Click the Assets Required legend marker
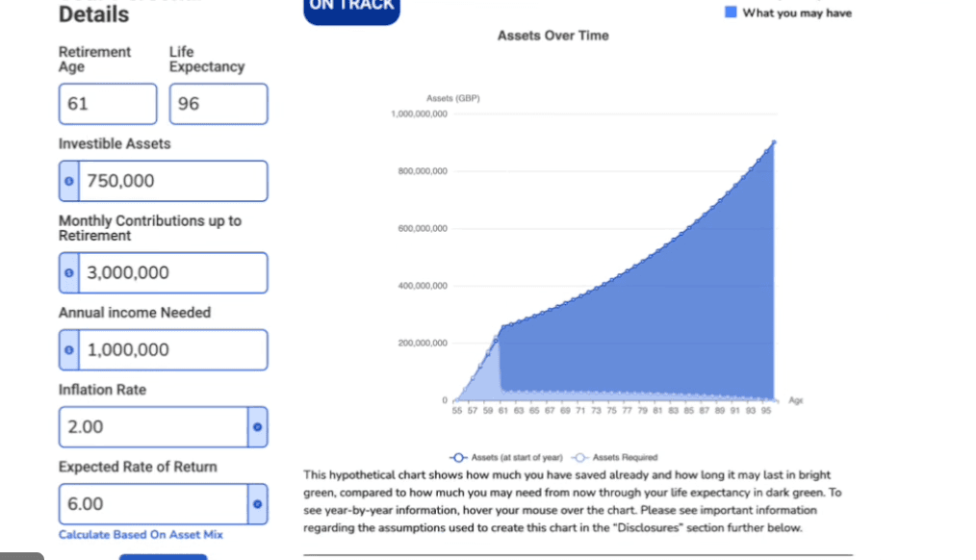 pos(578,458)
